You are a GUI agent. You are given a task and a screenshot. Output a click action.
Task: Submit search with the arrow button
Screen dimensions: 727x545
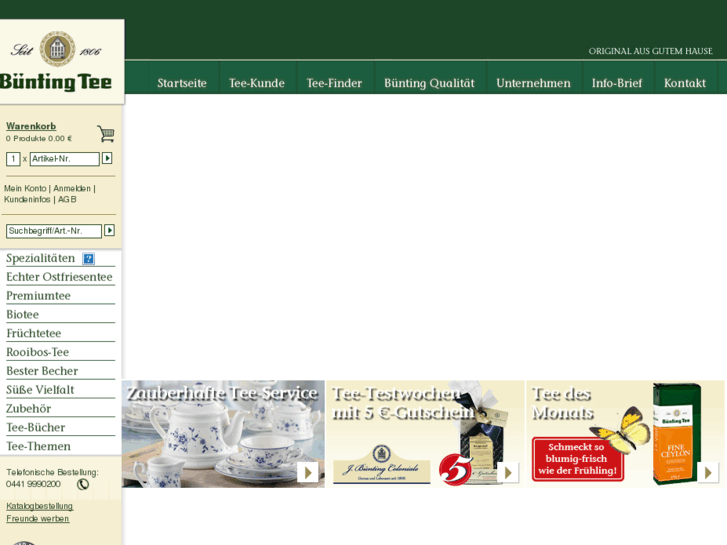tap(109, 230)
